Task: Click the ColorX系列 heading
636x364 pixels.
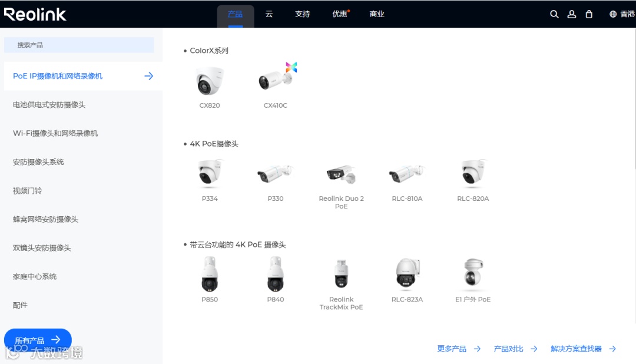Action: click(x=209, y=50)
